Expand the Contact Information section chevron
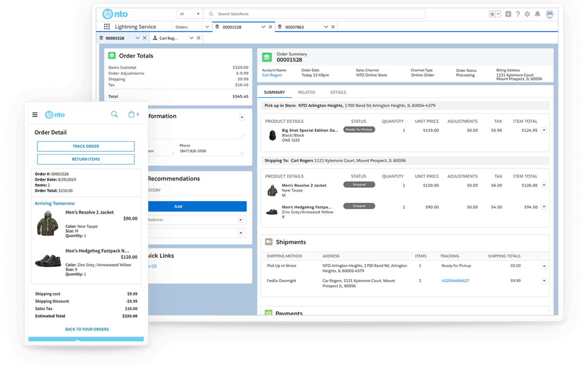 coord(242,117)
